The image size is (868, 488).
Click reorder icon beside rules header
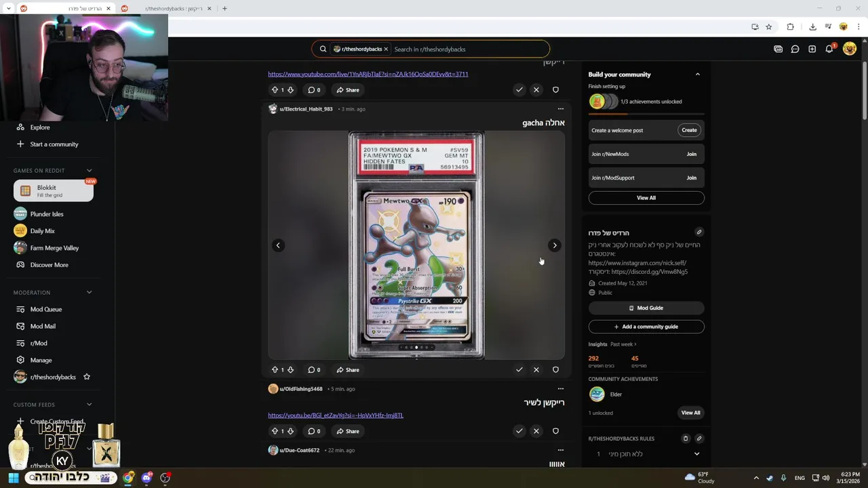pyautogui.click(x=686, y=439)
